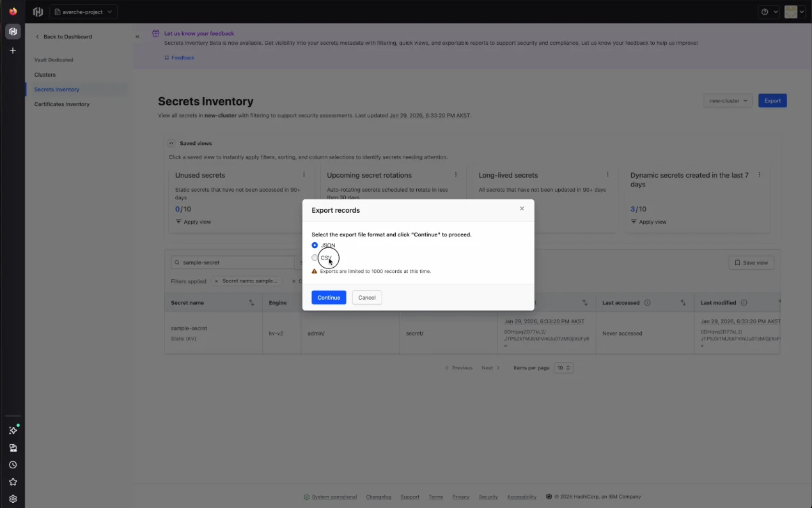Open the account avatar dropdown at top right

tap(793, 11)
